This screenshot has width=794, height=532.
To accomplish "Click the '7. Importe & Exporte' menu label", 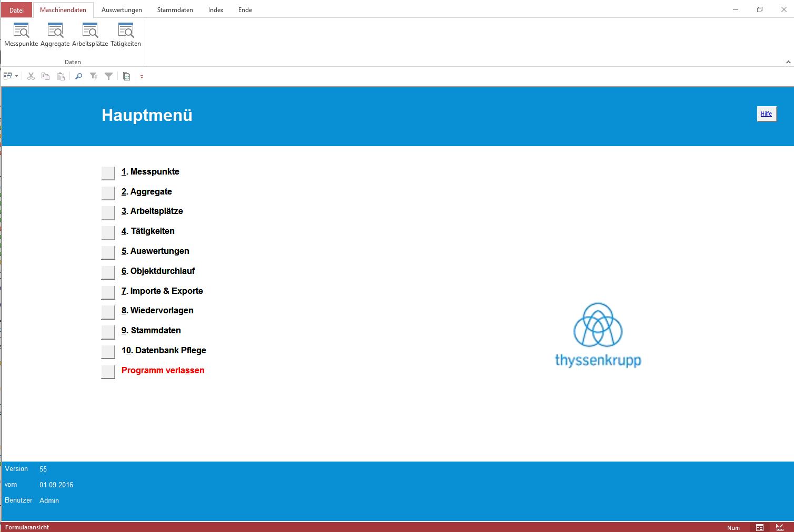I will (162, 291).
